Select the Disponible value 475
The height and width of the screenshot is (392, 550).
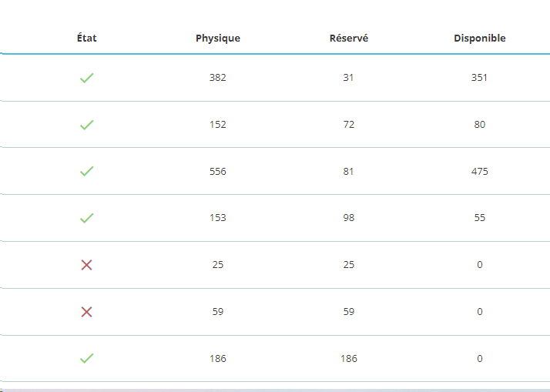[480, 172]
